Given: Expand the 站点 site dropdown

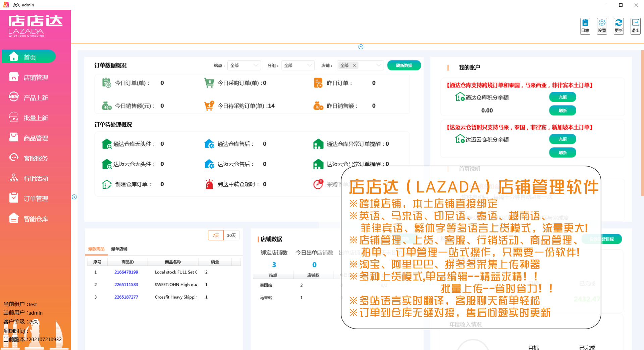Looking at the screenshot, I should point(244,65).
